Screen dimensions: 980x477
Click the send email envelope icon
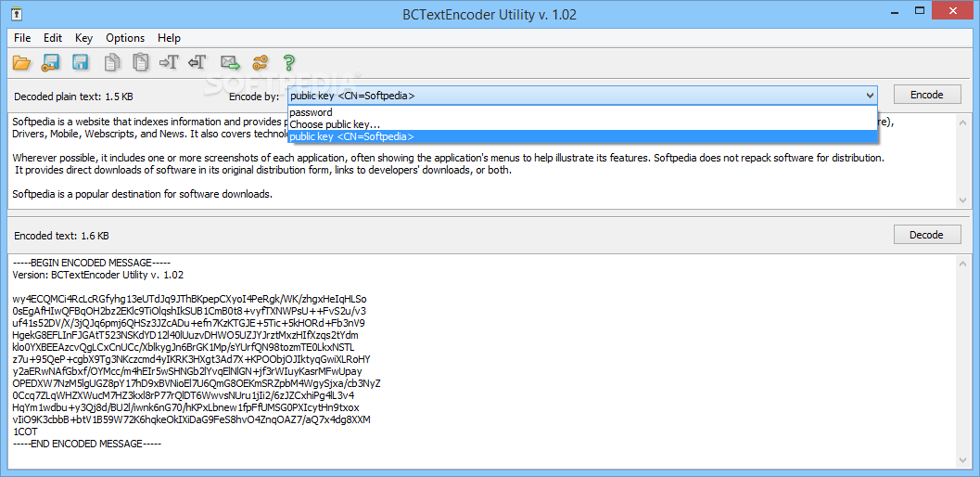230,62
